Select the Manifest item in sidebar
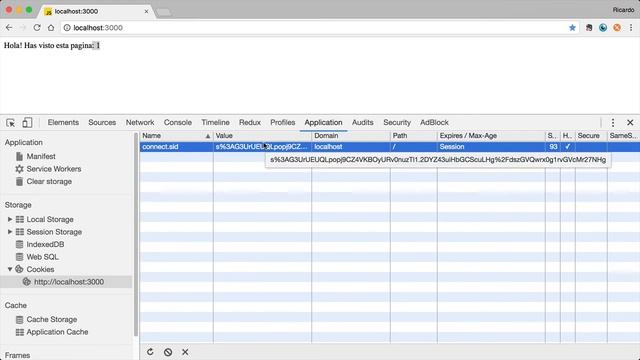This screenshot has width=640, height=360. [x=41, y=156]
